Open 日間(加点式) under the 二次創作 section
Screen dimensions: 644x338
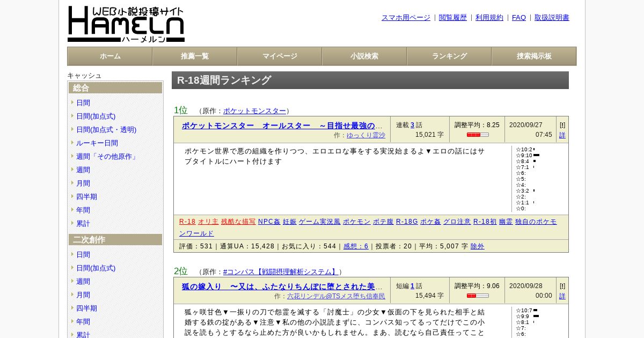point(96,268)
